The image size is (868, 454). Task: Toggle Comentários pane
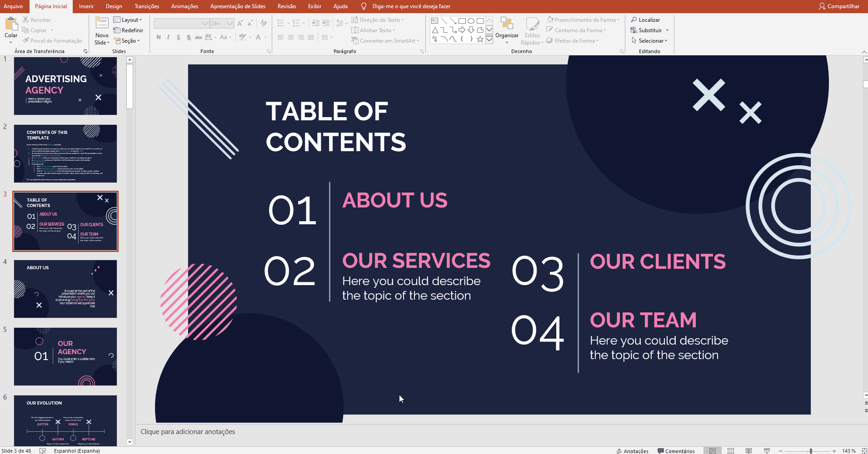click(676, 451)
